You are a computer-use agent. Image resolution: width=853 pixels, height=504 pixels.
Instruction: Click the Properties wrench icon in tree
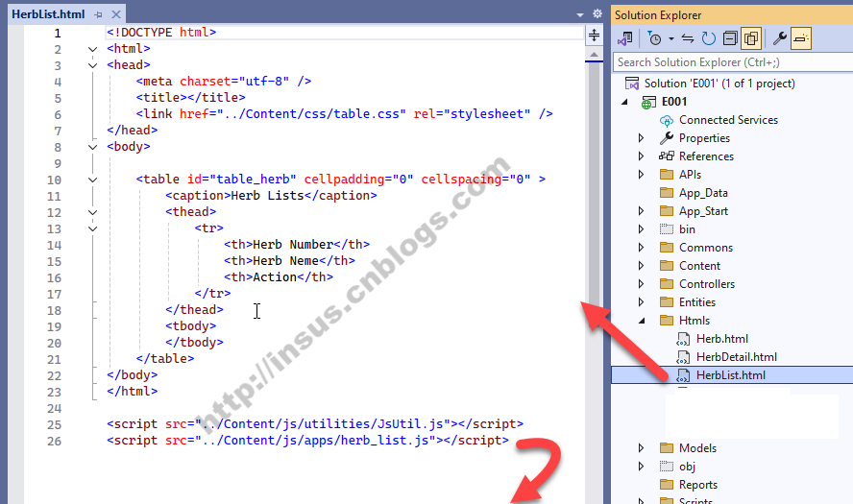tap(667, 138)
